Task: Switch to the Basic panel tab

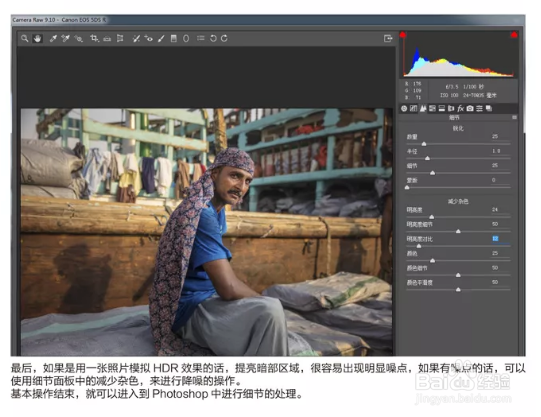Action: pos(404,109)
